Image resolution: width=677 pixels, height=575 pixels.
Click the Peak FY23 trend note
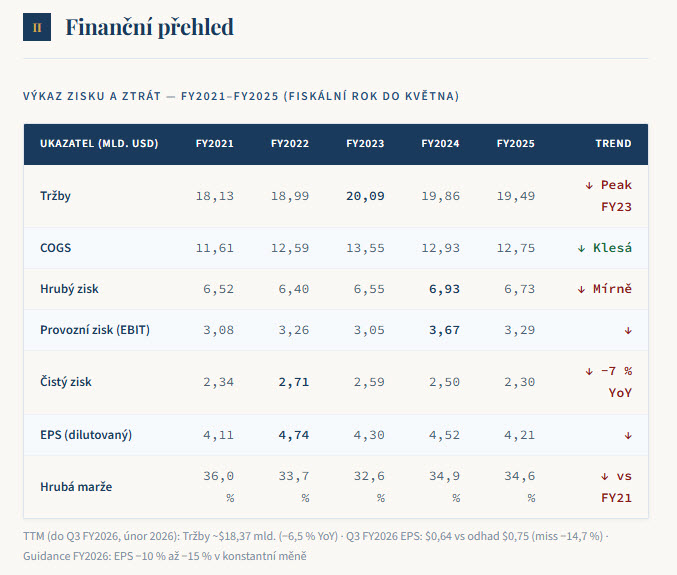click(x=608, y=196)
